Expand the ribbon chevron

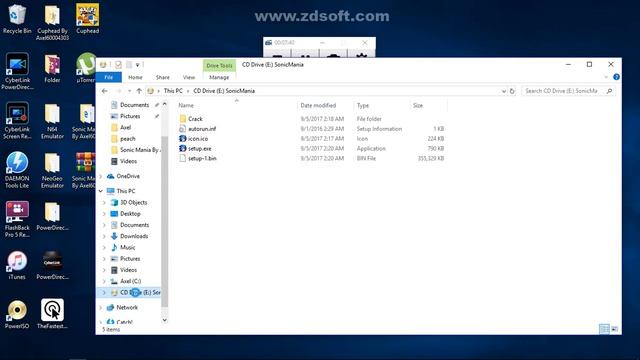pos(606,77)
